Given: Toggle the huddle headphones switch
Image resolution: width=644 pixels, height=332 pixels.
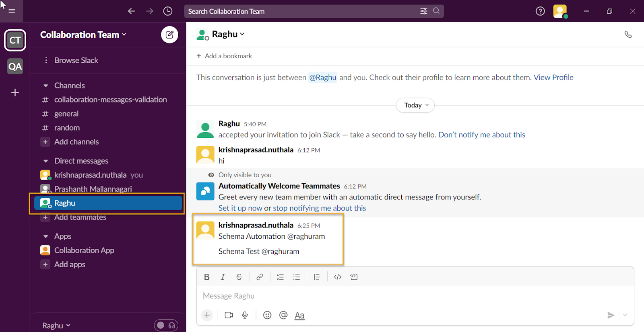Looking at the screenshot, I should coord(166,325).
